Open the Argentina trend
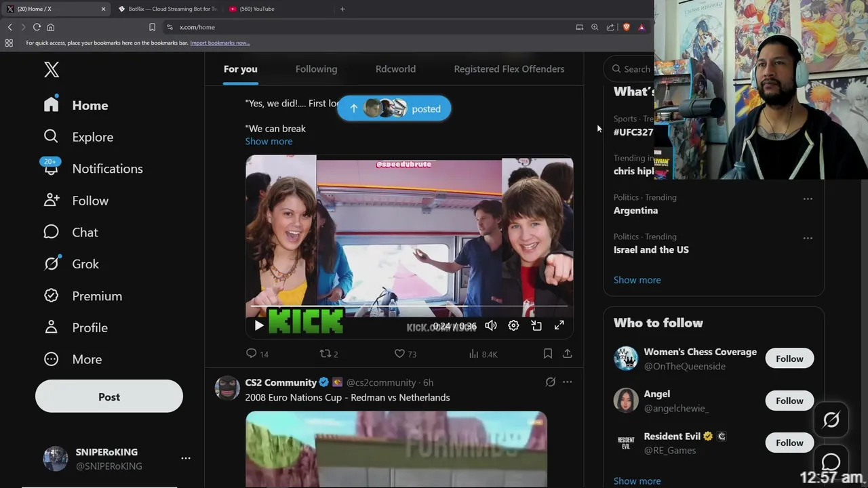868x488 pixels. point(635,210)
